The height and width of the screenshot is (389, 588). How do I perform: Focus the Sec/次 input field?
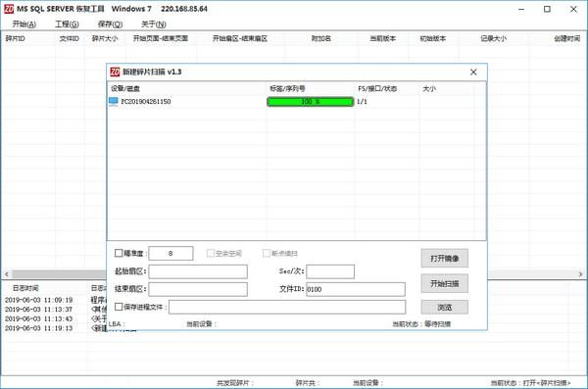click(x=330, y=271)
